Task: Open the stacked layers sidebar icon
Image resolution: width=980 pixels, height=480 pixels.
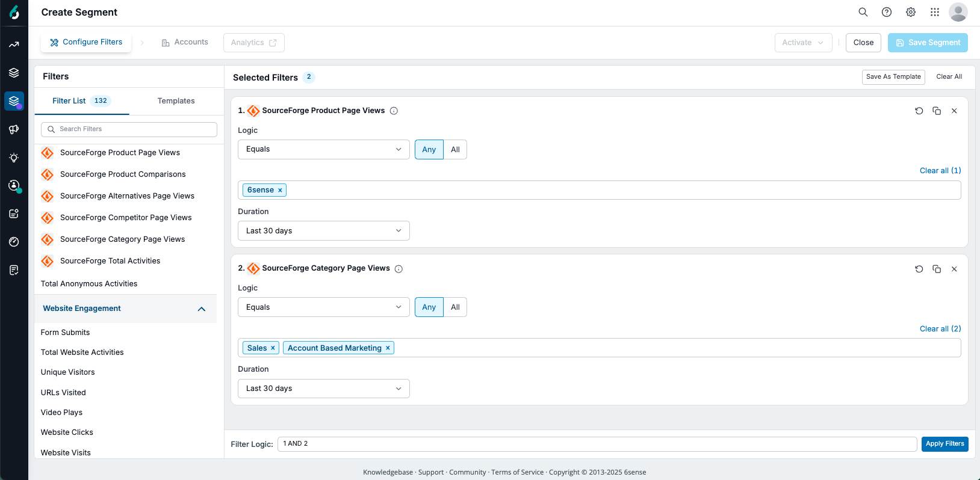Action: coord(14,73)
